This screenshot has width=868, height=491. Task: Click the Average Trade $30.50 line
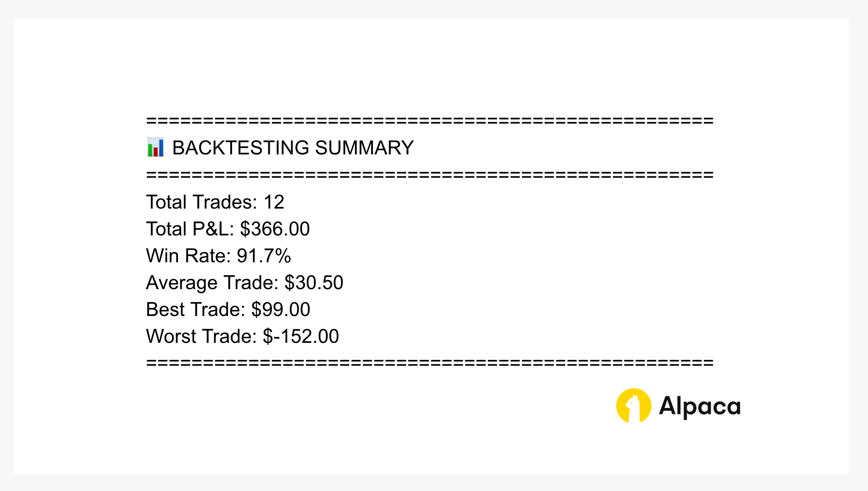(x=245, y=282)
